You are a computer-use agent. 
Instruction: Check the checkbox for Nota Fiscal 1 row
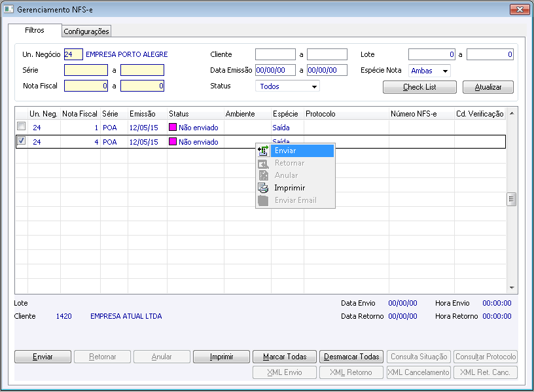coord(21,126)
